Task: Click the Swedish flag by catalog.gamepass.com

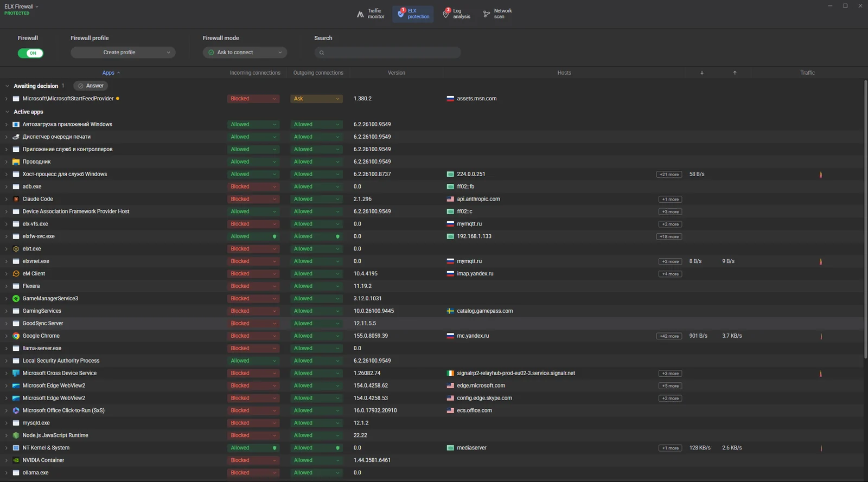Action: [450, 311]
